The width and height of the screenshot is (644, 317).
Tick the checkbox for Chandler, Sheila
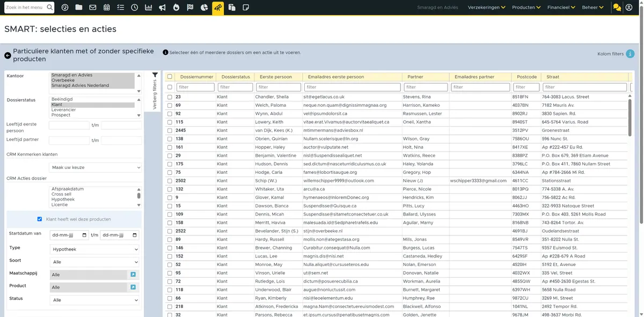click(170, 97)
